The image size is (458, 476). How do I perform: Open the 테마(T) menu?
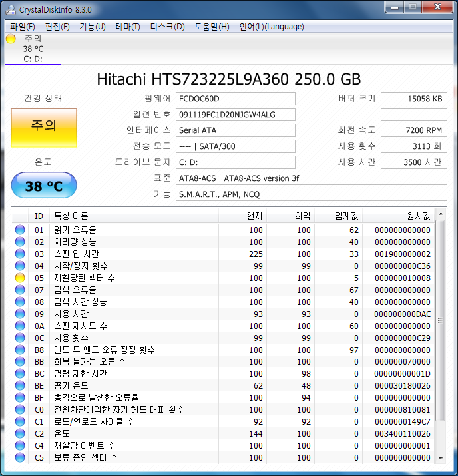coord(128,27)
